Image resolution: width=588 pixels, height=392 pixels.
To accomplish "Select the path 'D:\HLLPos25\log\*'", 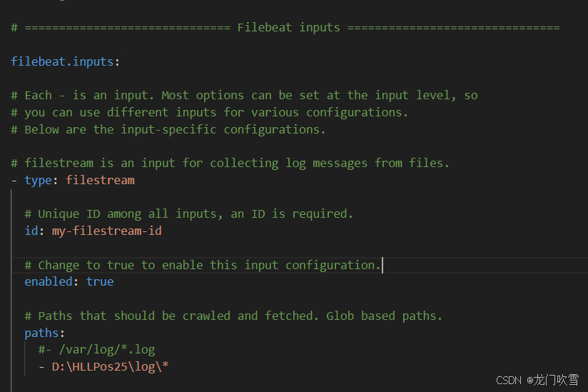I will point(110,366).
